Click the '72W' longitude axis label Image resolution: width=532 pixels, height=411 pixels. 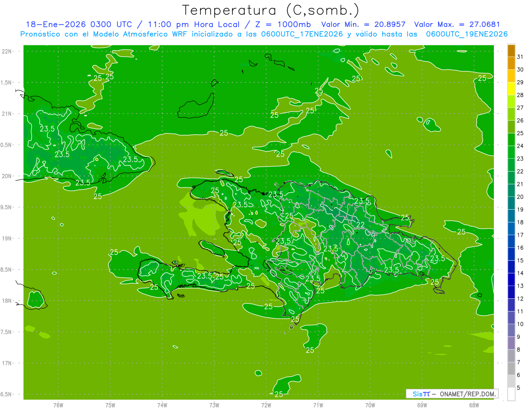266,405
